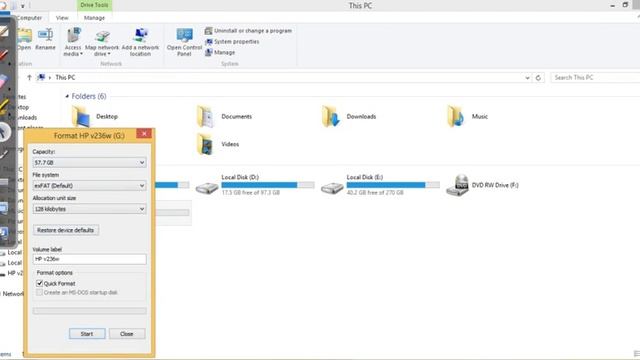
Task: Select the Videos folder icon
Action: pos(206,144)
